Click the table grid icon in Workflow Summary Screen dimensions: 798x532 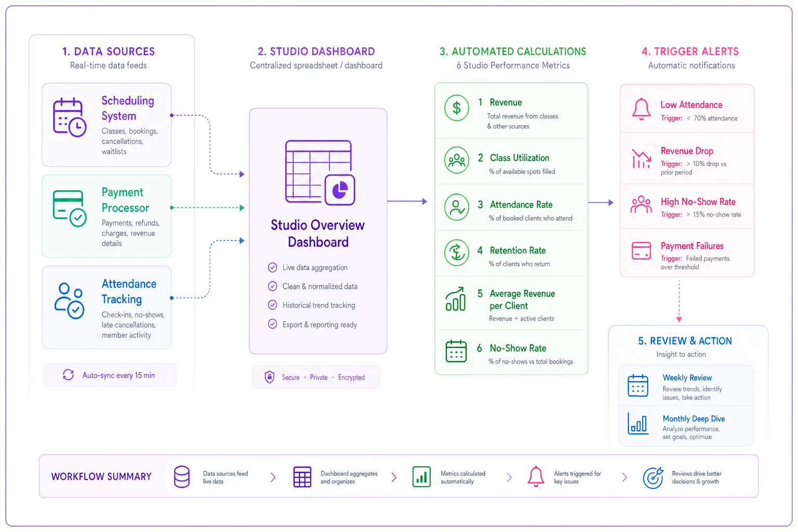pos(302,477)
